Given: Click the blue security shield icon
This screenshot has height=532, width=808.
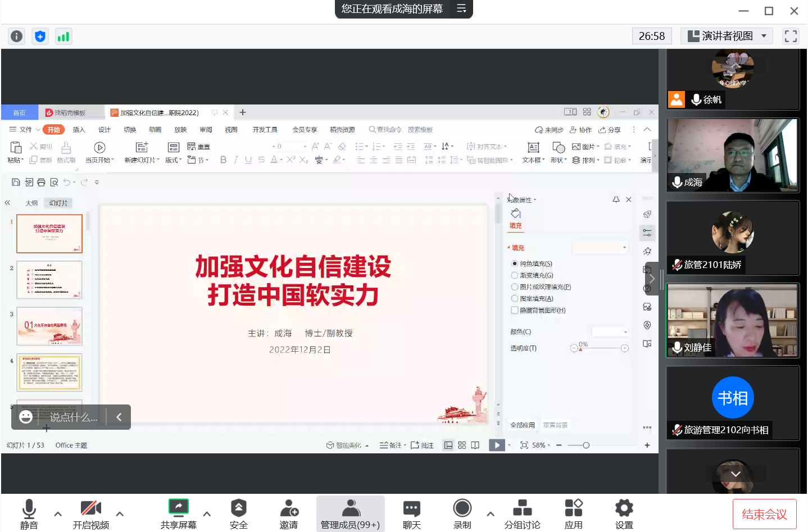Looking at the screenshot, I should [40, 37].
